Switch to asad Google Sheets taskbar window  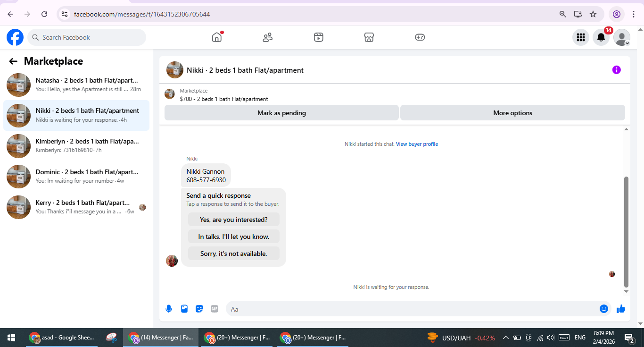click(x=62, y=338)
